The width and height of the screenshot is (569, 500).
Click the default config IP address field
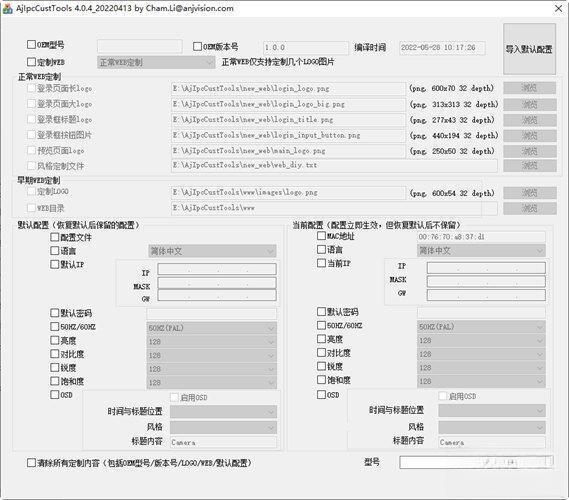(x=217, y=269)
